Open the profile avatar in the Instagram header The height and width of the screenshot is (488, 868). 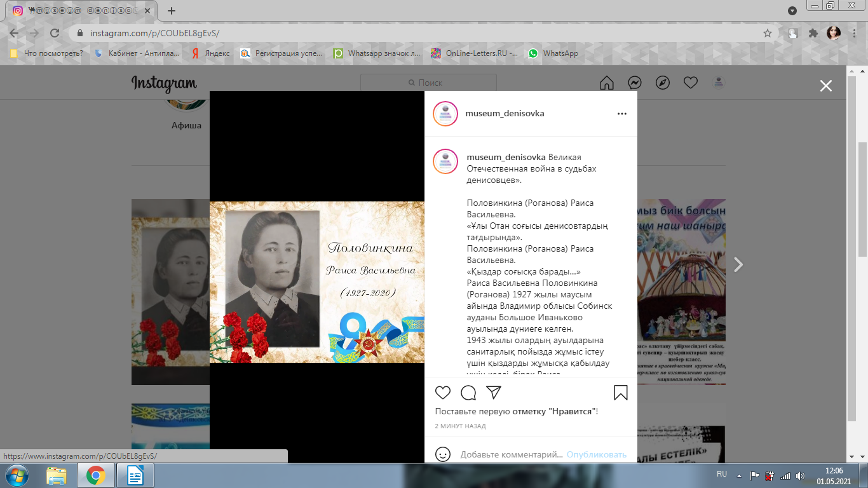coord(719,83)
